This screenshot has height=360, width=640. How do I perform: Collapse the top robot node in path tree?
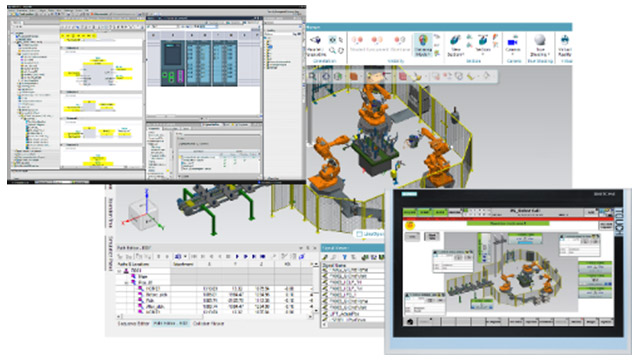pos(120,271)
